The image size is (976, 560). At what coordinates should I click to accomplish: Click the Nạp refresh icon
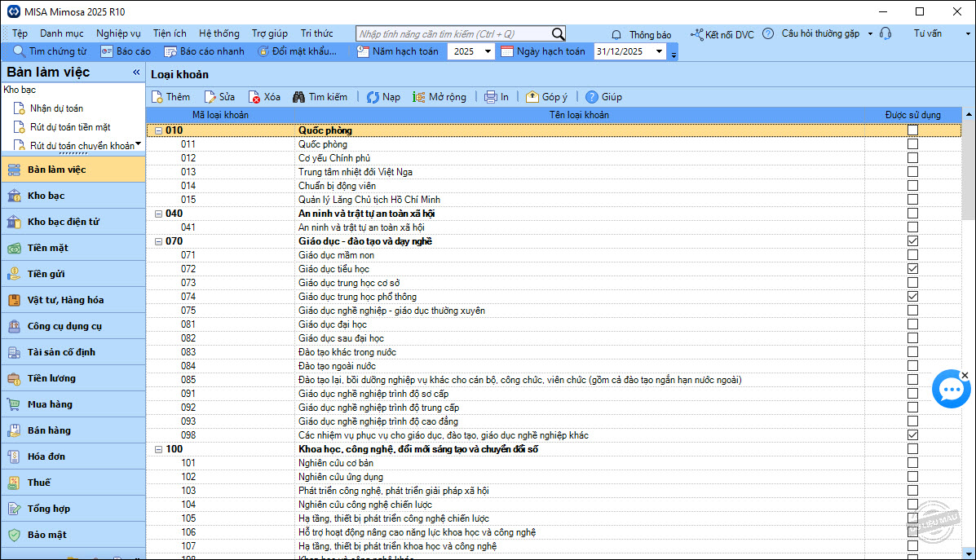coord(373,97)
